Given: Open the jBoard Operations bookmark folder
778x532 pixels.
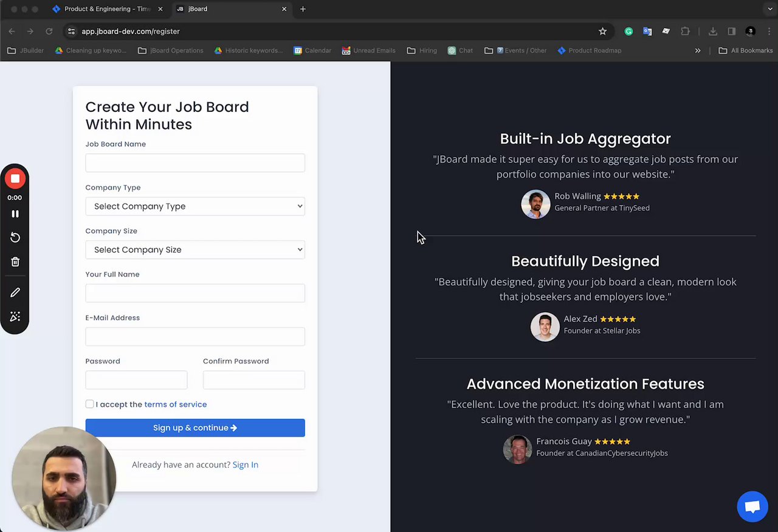Looking at the screenshot, I should point(171,50).
